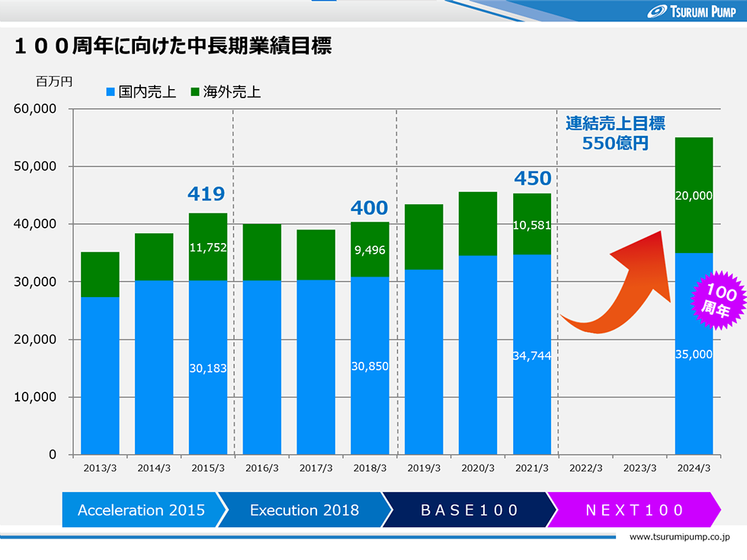Click the green 海外売上 legend swatch
This screenshot has width=747, height=560.
point(195,91)
